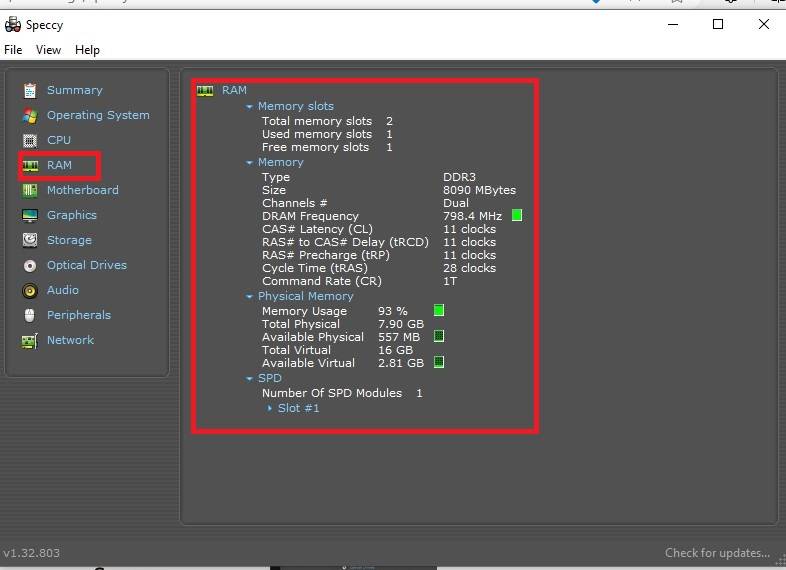Open the View menu
This screenshot has height=570, width=786.
tap(48, 50)
